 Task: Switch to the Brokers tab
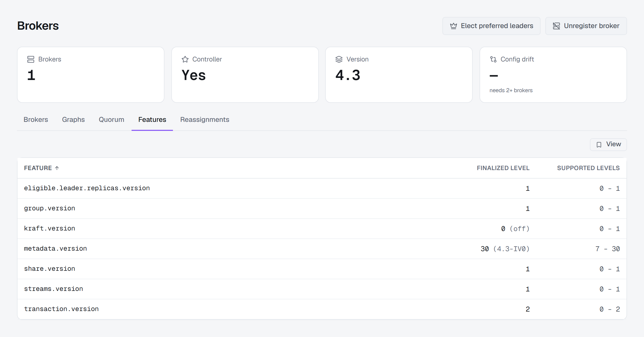(36, 119)
